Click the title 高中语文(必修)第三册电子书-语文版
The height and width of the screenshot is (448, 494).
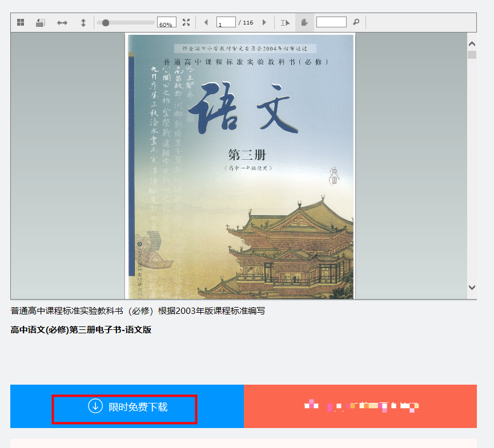(81, 330)
